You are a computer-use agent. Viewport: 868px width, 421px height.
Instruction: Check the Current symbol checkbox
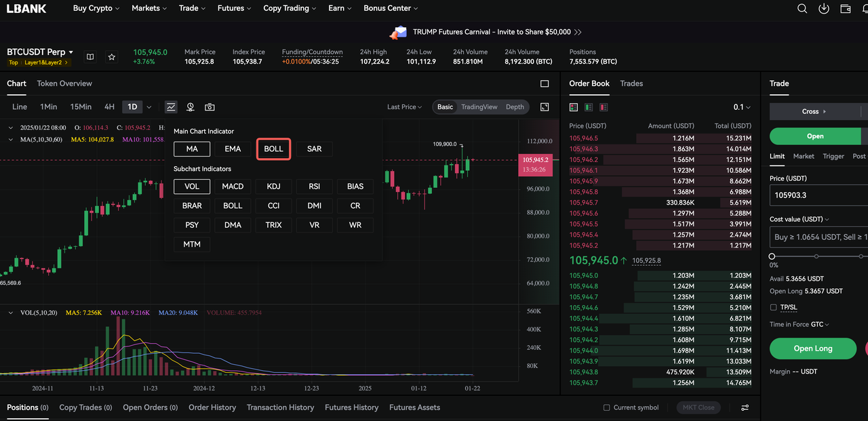click(x=607, y=407)
